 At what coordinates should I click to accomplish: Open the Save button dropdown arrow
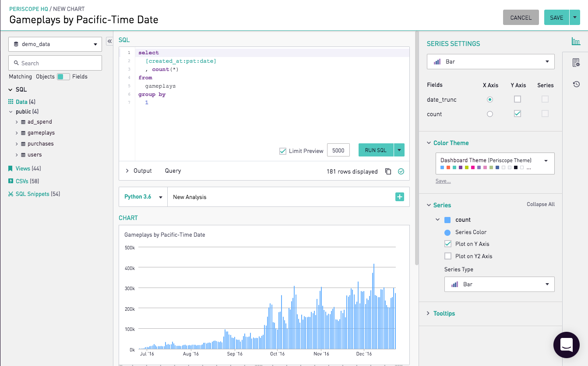pos(575,18)
